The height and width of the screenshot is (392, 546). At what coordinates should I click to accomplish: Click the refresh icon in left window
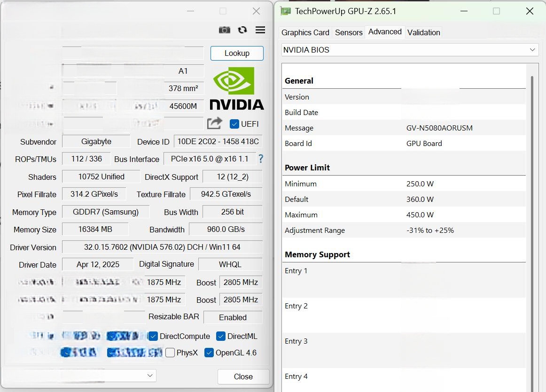[x=242, y=30]
